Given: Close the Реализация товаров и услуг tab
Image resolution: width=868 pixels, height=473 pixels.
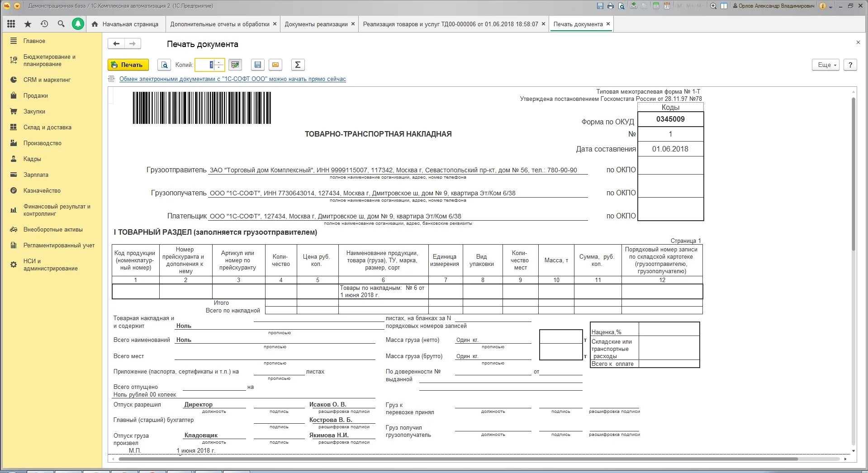Looking at the screenshot, I should click(543, 24).
